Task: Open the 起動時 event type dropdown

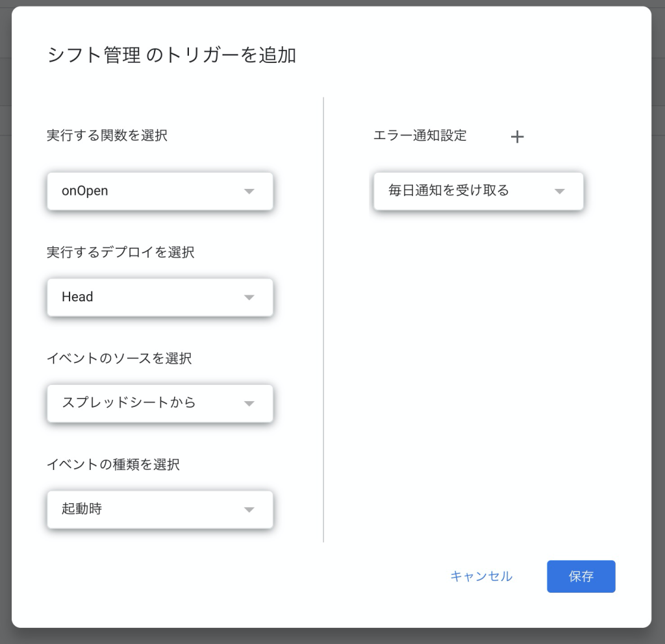Action: pyautogui.click(x=160, y=509)
